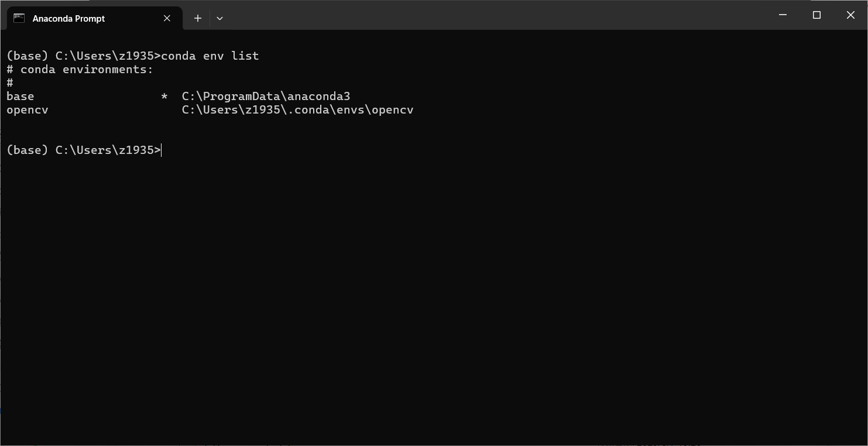Click the asterisk marking active environment
This screenshot has height=446, width=868.
[163, 96]
